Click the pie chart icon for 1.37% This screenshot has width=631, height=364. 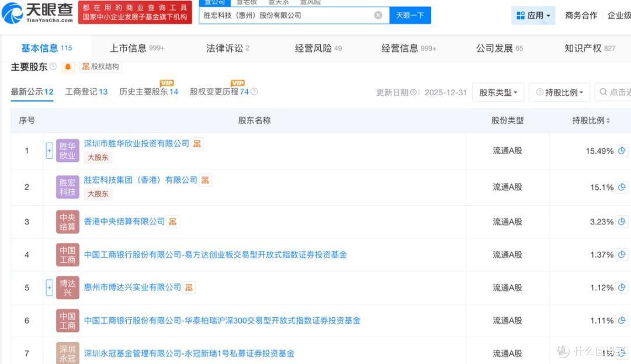pyautogui.click(x=622, y=255)
